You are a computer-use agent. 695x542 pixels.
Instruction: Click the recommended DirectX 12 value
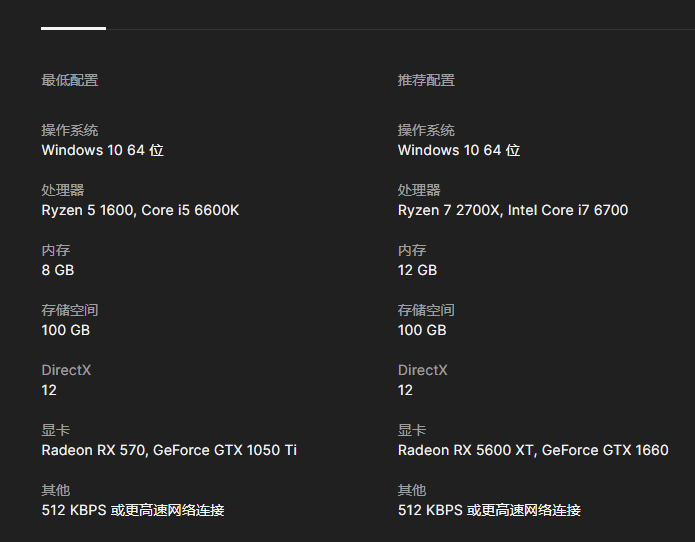pyautogui.click(x=405, y=390)
